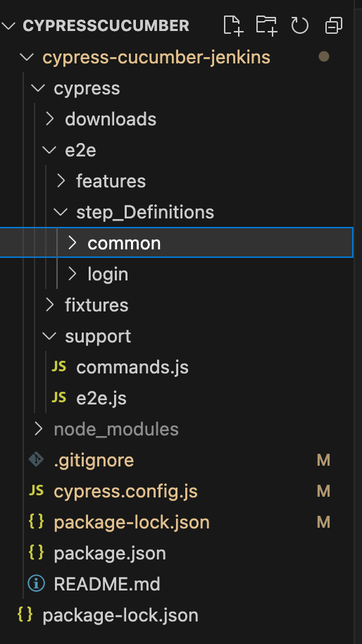Click the JS icon beside commands.js
This screenshot has height=644, width=362.
point(59,367)
